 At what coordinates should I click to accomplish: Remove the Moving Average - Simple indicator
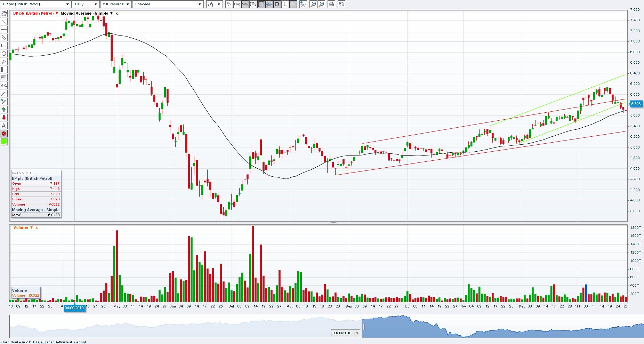click(116, 14)
